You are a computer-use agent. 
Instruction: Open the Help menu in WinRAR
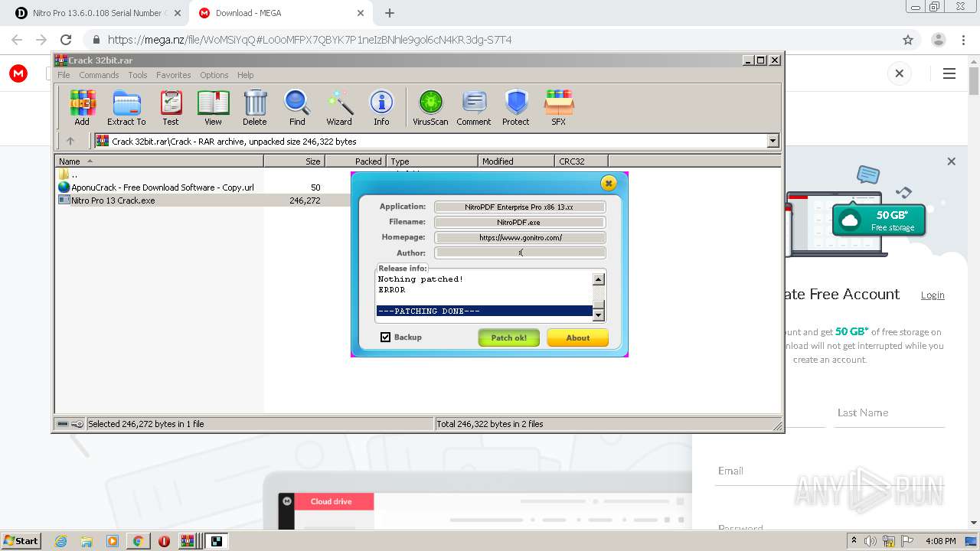pyautogui.click(x=245, y=75)
